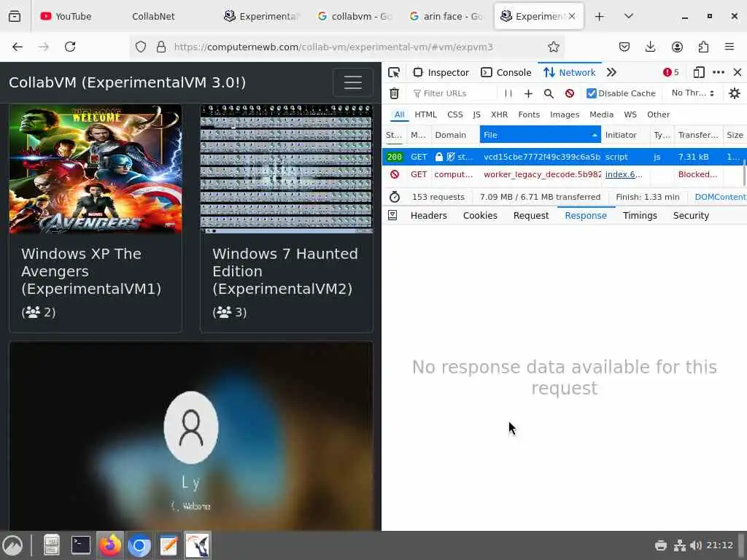This screenshot has height=560, width=747.
Task: Open Cookies details tab
Action: [x=480, y=215]
